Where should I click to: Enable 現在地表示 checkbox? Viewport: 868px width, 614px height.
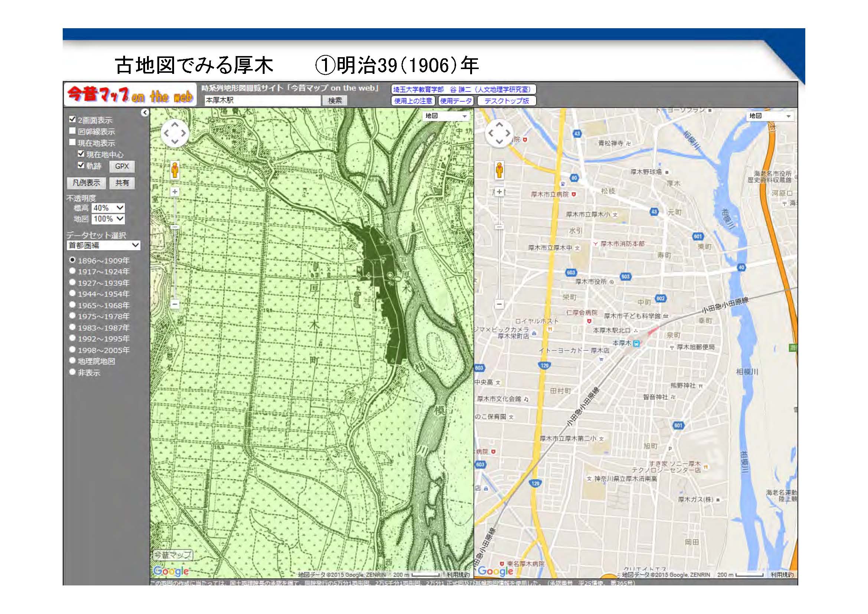[73, 142]
